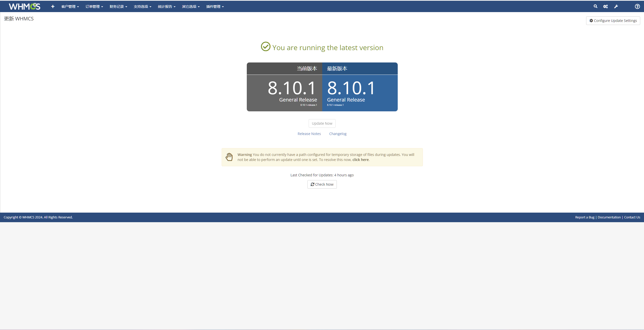Click Configure Update Settings button
The width and height of the screenshot is (644, 330).
coord(613,21)
